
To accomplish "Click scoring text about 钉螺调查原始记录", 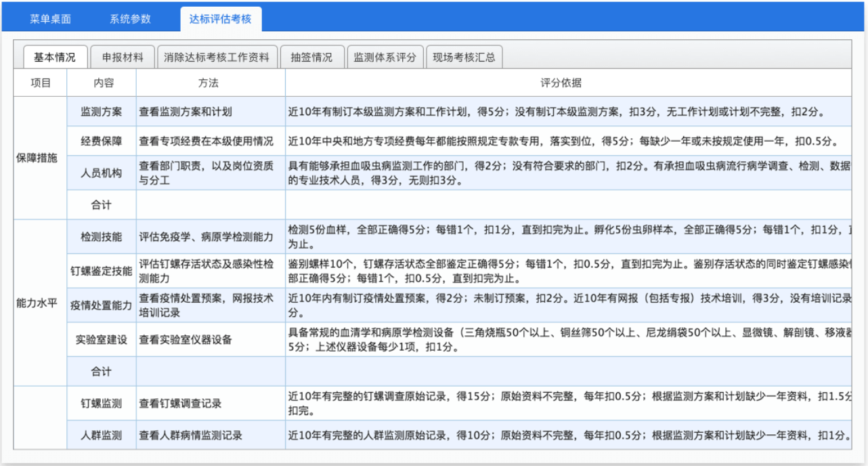I will [x=569, y=404].
